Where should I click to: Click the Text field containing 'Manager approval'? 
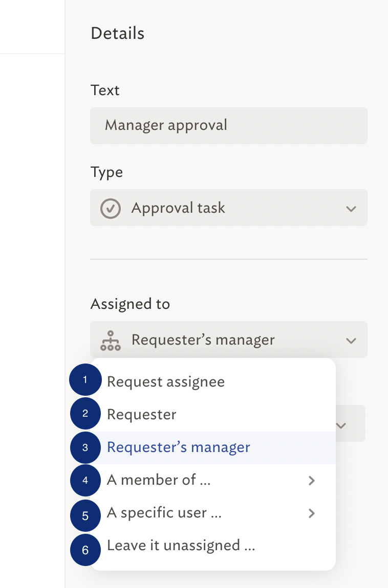[228, 126]
